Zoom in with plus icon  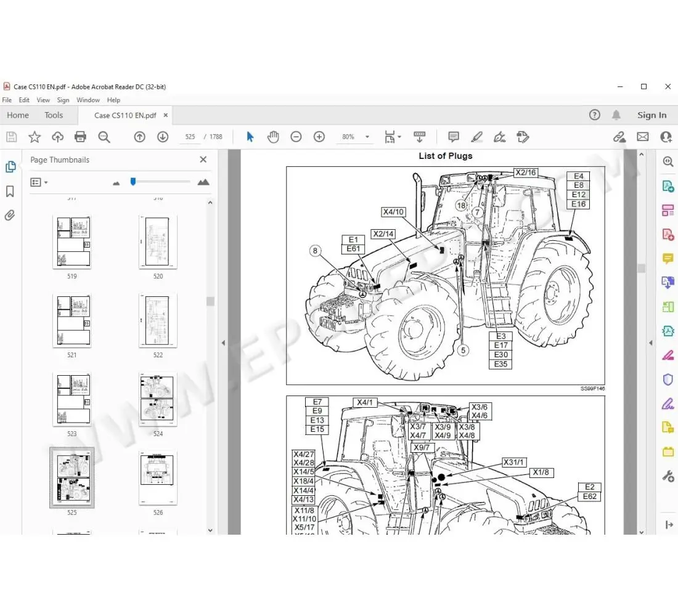click(x=319, y=137)
